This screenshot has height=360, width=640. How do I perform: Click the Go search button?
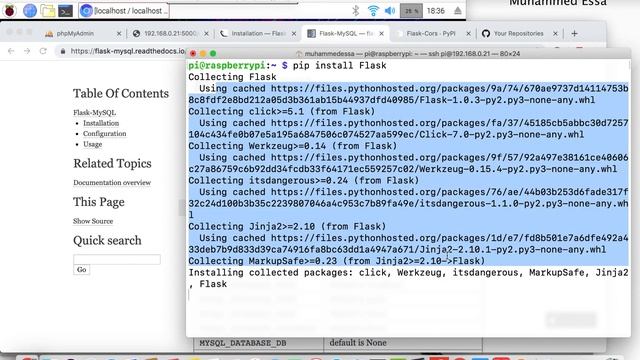82,269
